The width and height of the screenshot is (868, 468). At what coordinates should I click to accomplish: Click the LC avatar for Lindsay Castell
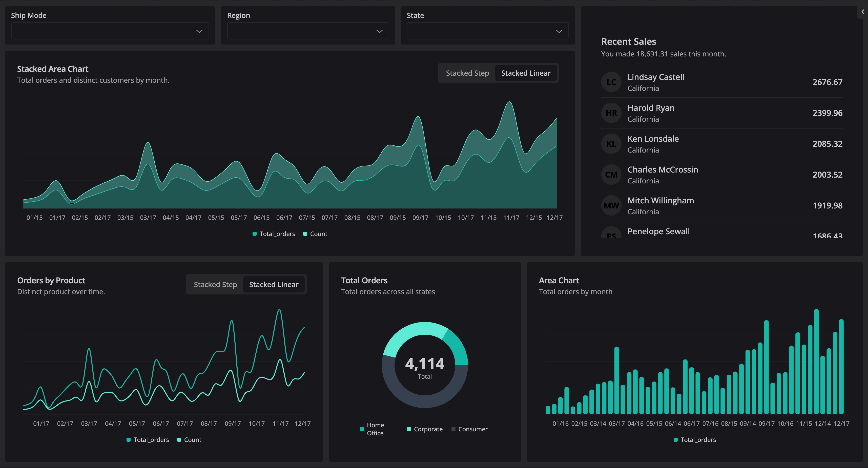pos(611,82)
